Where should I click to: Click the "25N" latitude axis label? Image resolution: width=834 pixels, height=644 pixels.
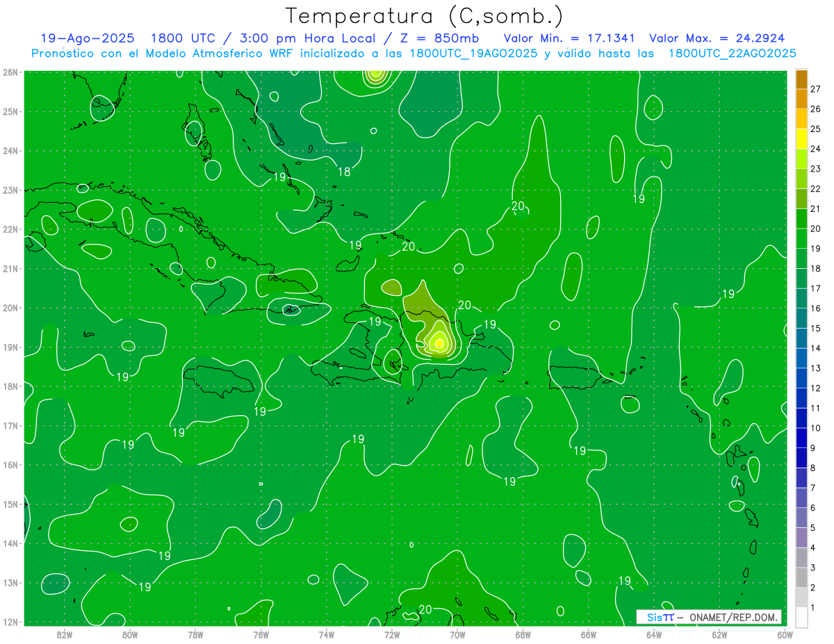[x=10, y=111]
